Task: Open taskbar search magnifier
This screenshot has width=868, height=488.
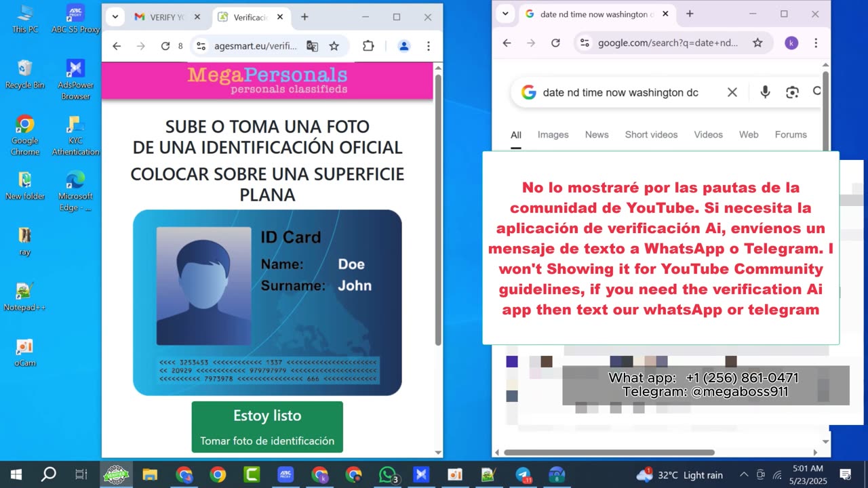Action: [x=49, y=474]
